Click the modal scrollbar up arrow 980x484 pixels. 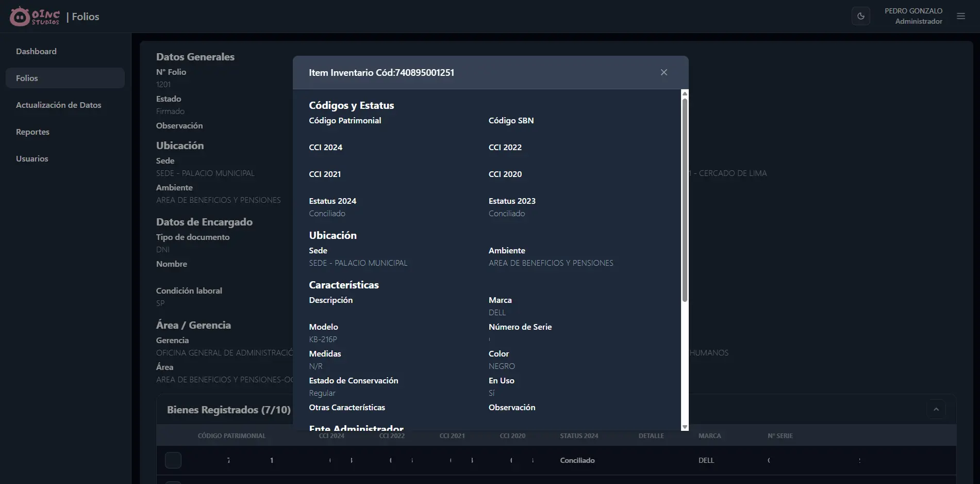pos(685,93)
